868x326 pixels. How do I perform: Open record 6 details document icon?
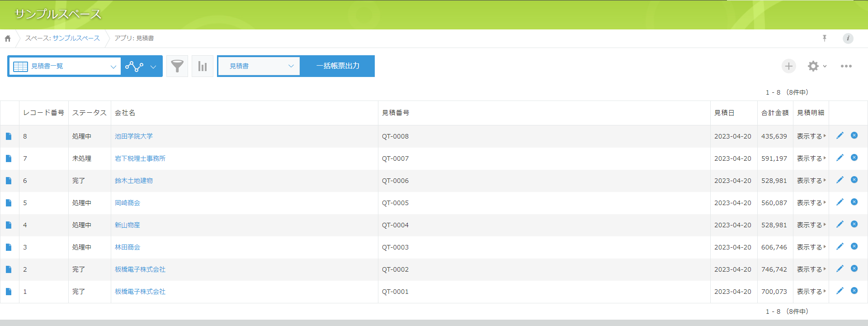pyautogui.click(x=9, y=181)
